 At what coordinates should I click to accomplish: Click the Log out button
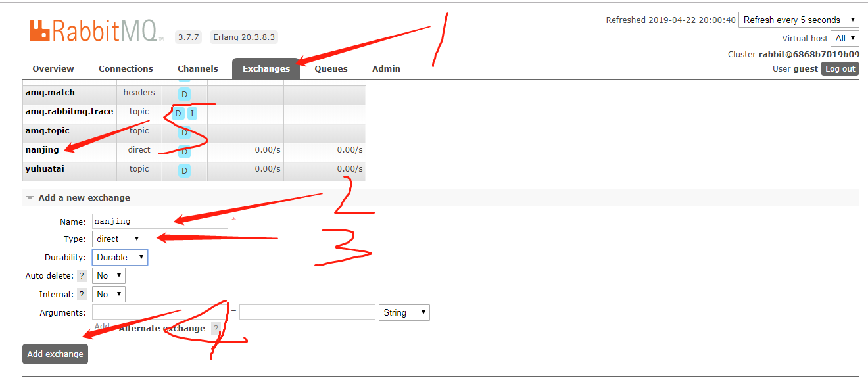click(x=840, y=68)
